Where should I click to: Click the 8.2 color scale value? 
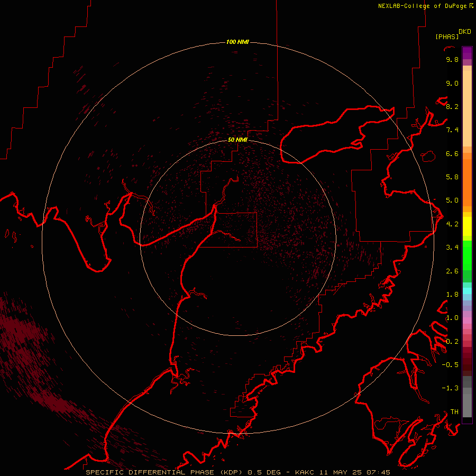(452, 106)
